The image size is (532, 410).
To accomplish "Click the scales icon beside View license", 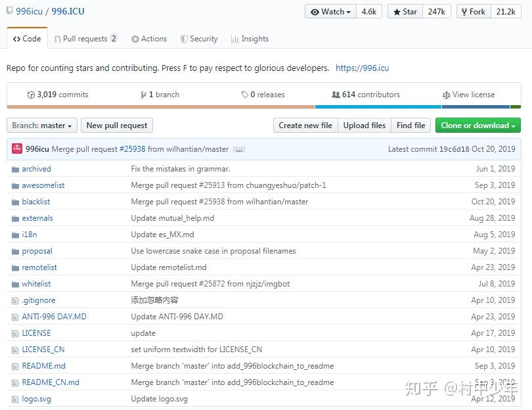I will point(446,95).
